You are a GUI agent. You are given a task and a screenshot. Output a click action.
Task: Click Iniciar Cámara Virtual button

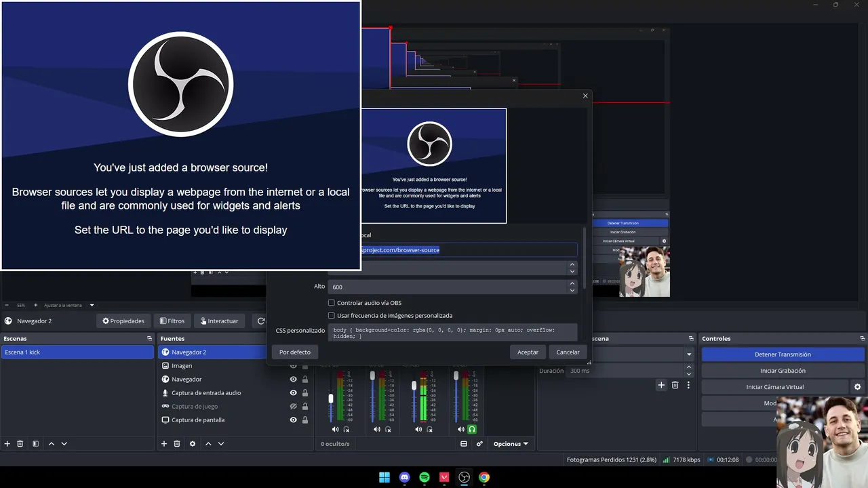coord(775,387)
